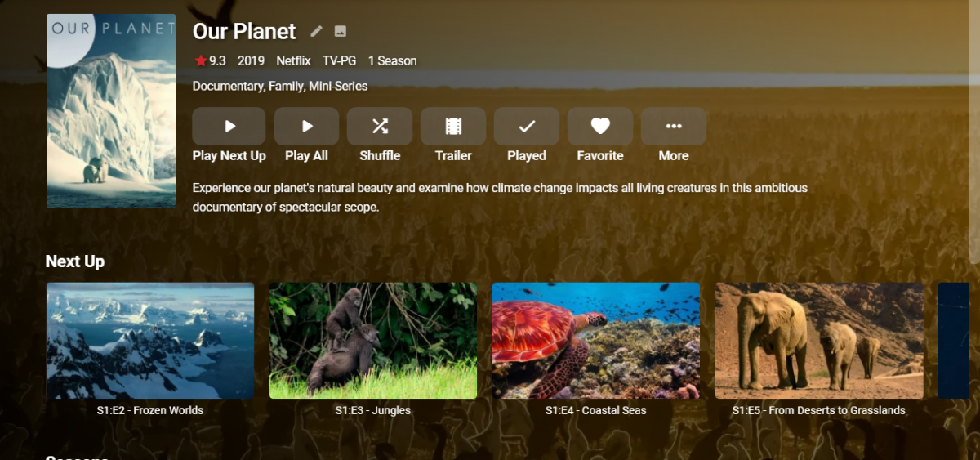Click the Netflix studio link
The width and height of the screenshot is (980, 460).
pos(294,60)
